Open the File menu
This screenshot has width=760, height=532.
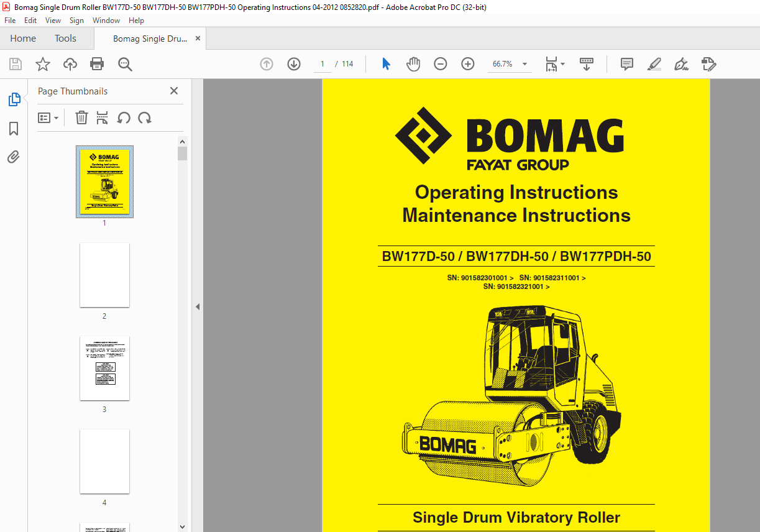(10, 21)
